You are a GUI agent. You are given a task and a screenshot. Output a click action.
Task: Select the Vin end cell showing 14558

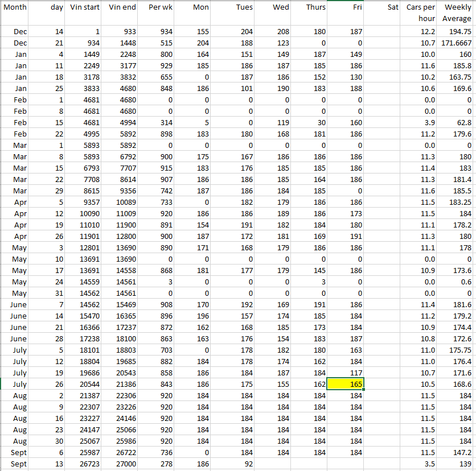point(121,270)
